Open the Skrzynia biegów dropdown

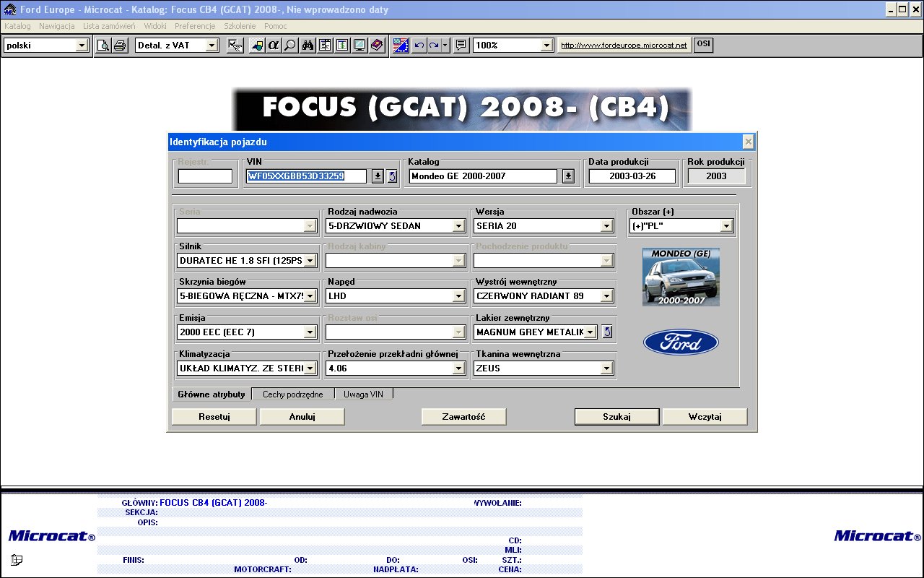(310, 296)
